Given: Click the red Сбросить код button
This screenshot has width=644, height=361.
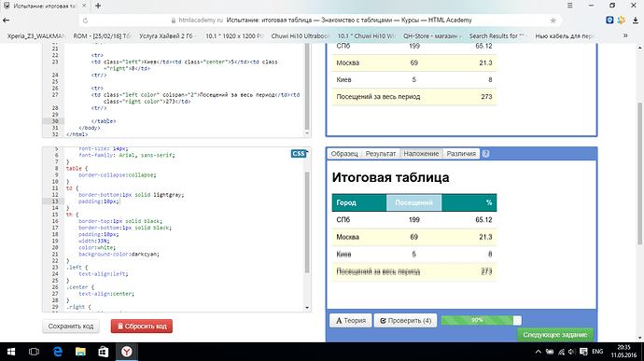Looking at the screenshot, I should 142,326.
